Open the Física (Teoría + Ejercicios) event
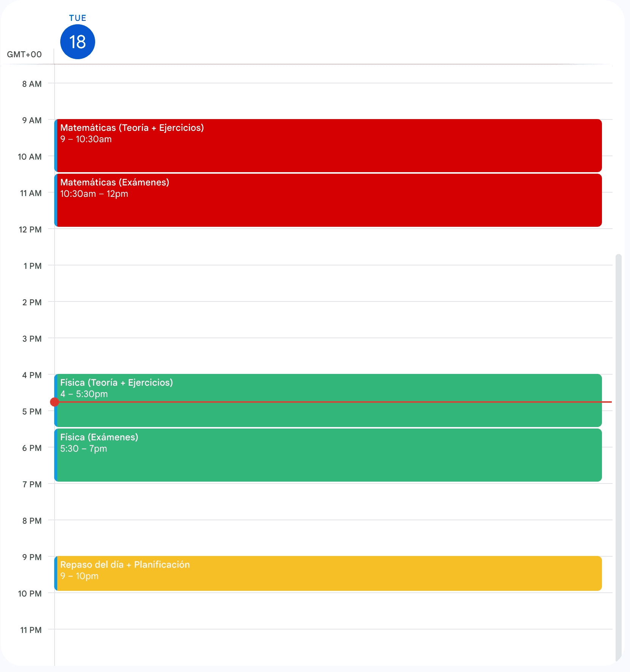 tap(328, 400)
